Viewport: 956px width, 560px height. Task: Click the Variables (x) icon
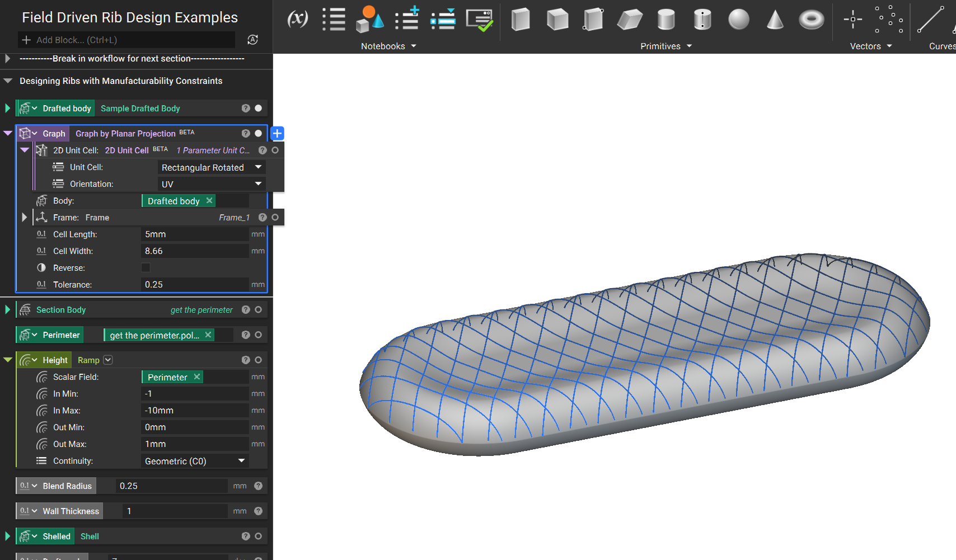297,19
